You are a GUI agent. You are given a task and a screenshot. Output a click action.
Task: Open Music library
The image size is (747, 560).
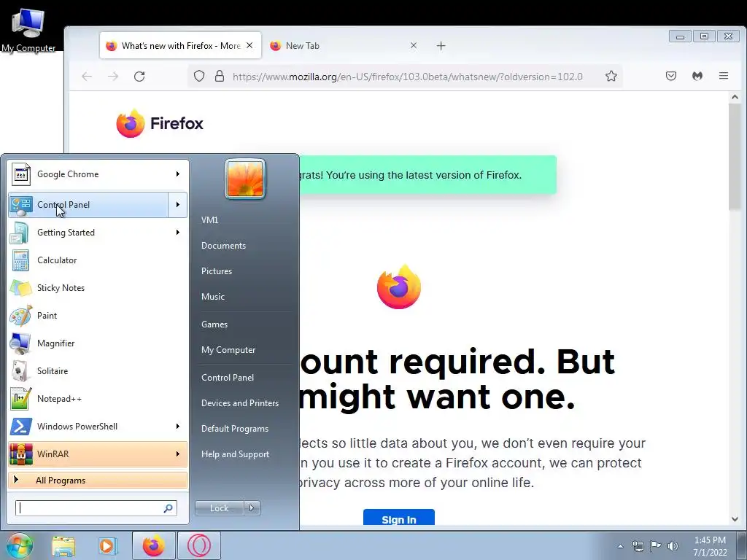pyautogui.click(x=212, y=297)
